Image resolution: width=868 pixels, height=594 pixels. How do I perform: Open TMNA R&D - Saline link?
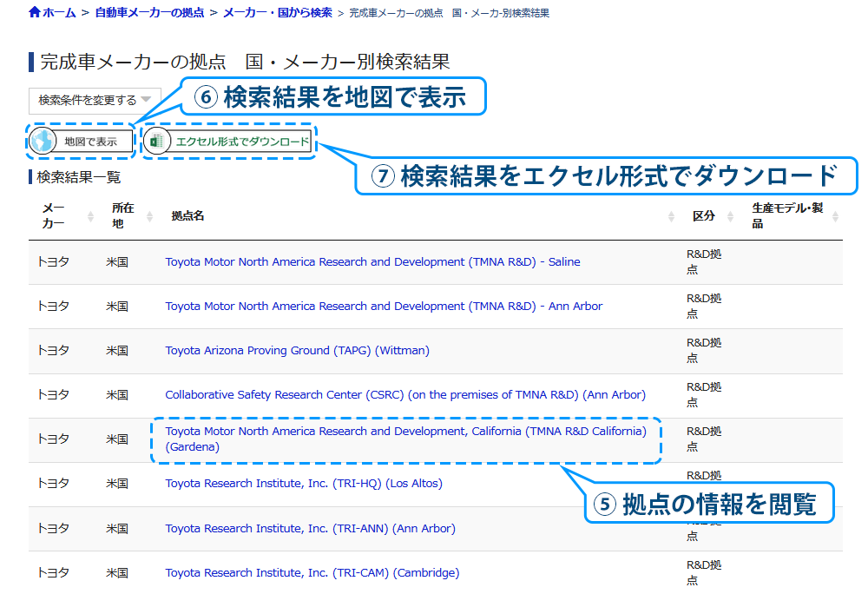tap(372, 262)
